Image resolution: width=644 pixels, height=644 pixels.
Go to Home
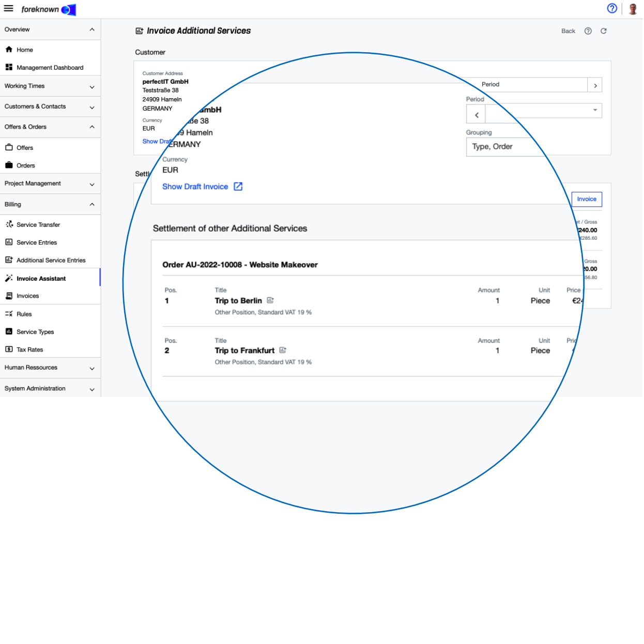pos(25,50)
